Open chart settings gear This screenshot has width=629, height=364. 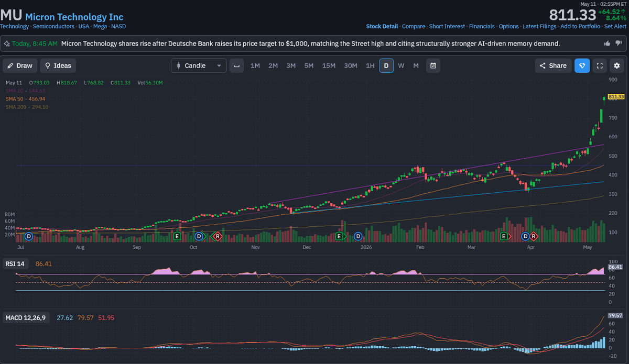click(617, 65)
